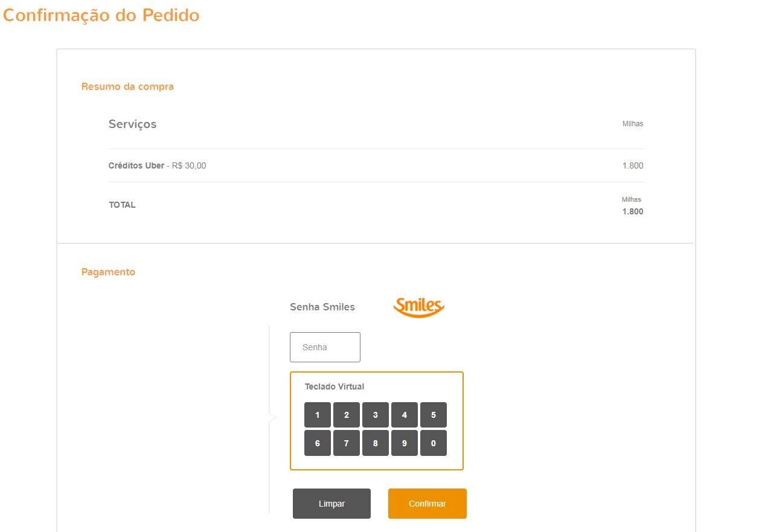Screen dimensions: 759x532
Task: Select digit 3 on the virtual keypad
Action: tap(376, 415)
